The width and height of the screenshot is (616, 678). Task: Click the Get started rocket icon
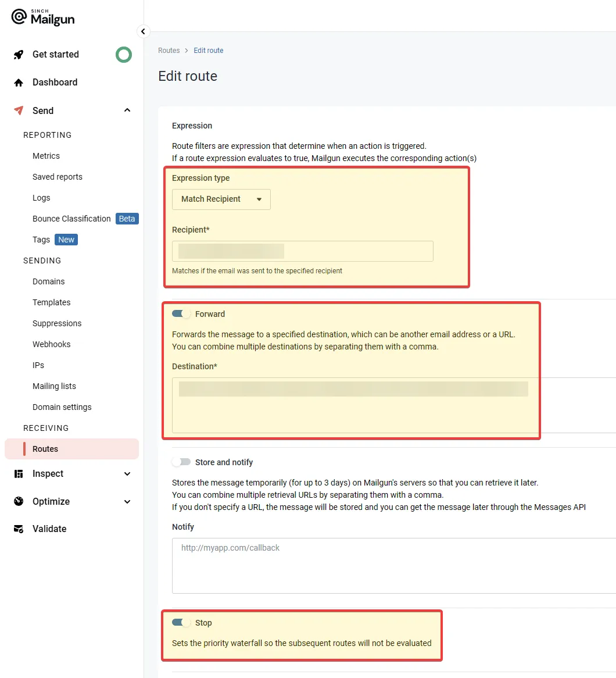(19, 55)
